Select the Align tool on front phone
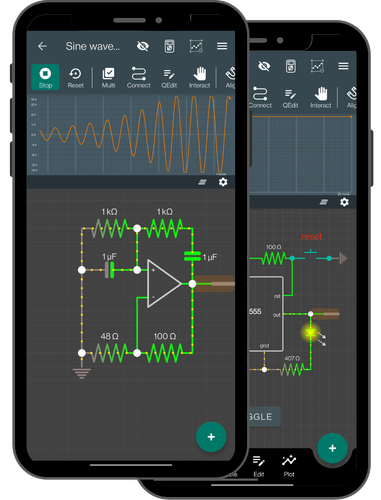This screenshot has height=500, width=381. click(x=230, y=78)
